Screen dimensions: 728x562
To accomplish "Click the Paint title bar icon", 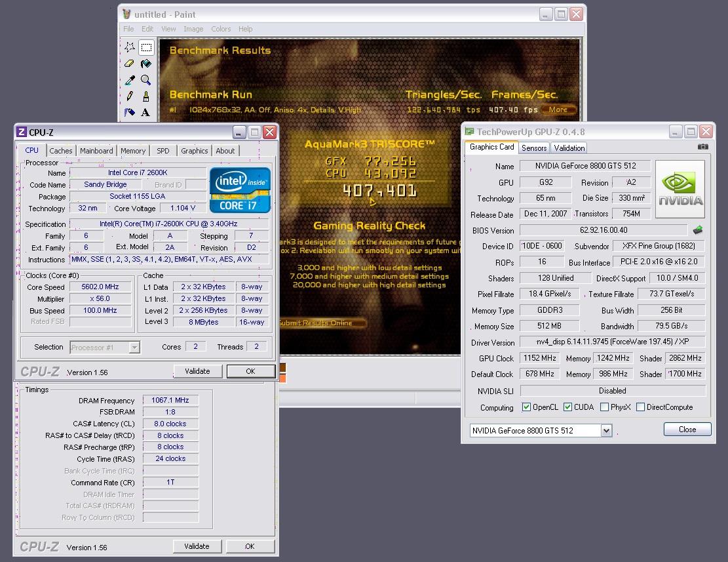I will coord(126,14).
